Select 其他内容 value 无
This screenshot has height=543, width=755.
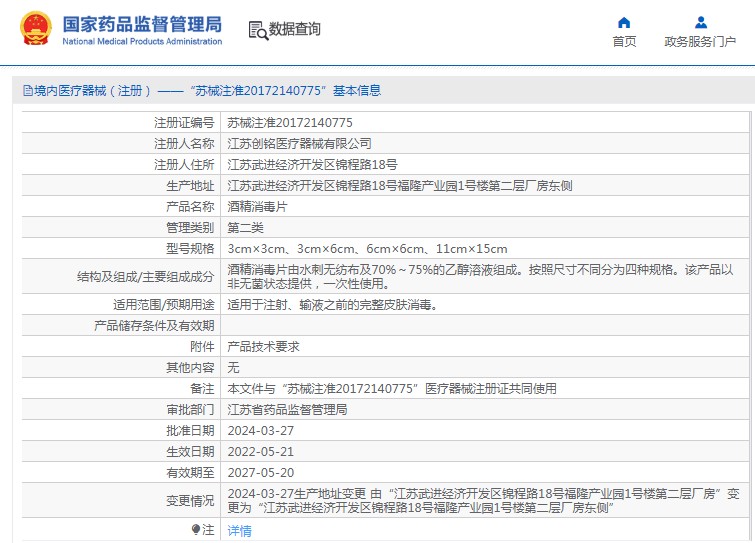[233, 368]
